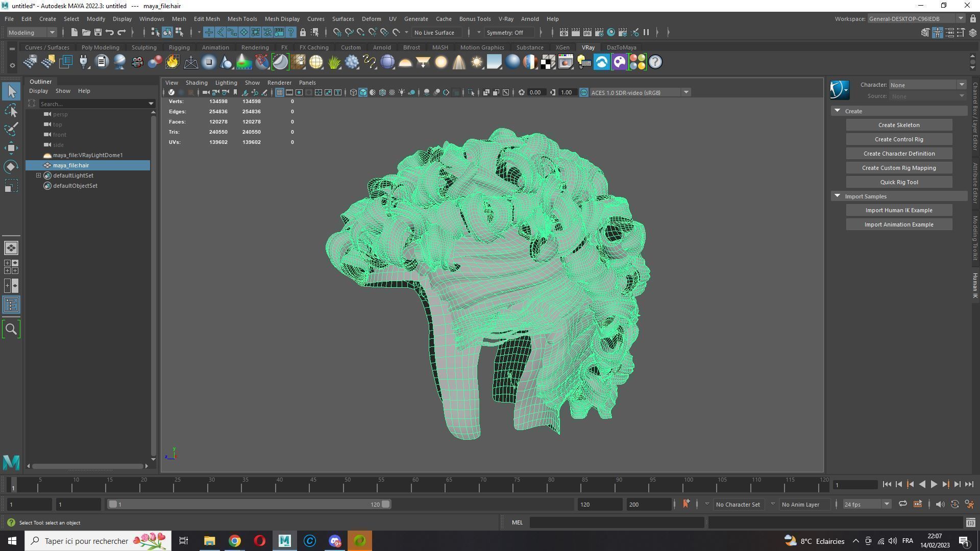Click the Paint selection tool
The image size is (980, 551).
11,129
